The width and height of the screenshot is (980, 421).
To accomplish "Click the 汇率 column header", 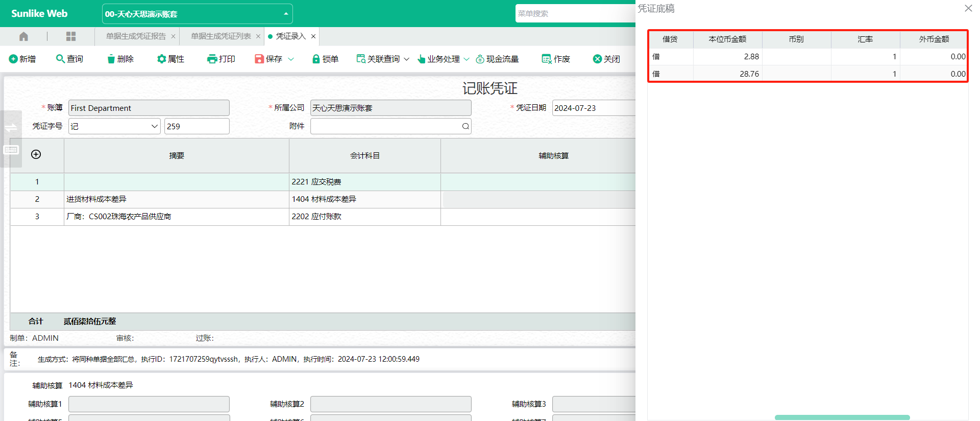I will tap(865, 39).
